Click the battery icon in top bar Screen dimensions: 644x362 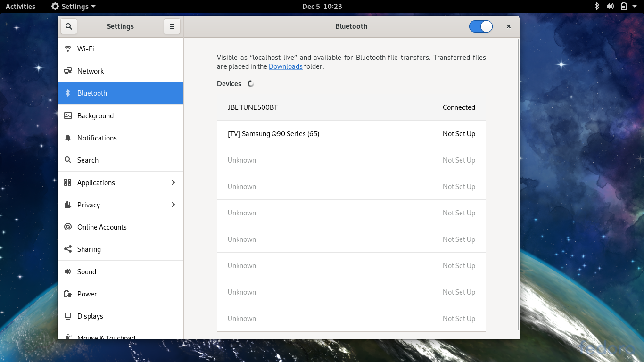(x=624, y=6)
